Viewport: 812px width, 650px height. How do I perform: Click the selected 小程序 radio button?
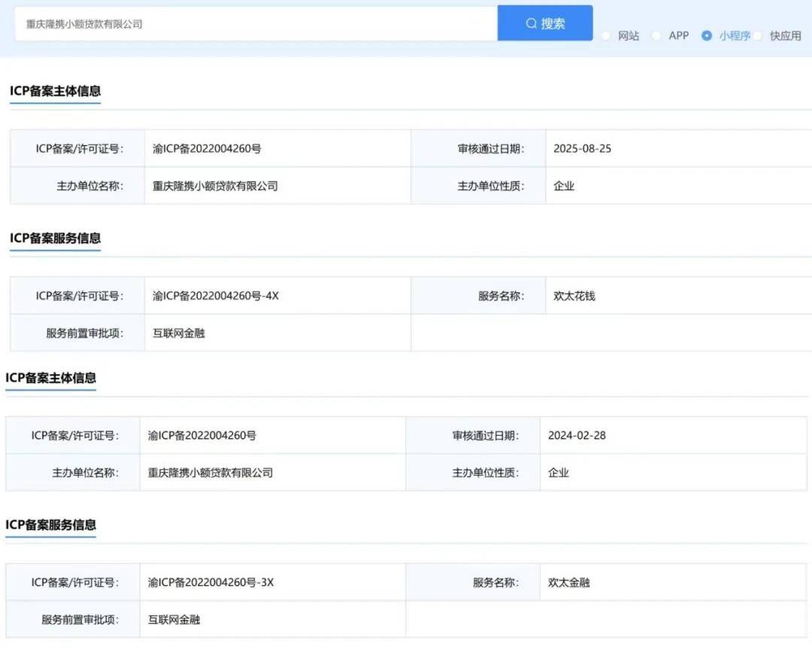(705, 35)
